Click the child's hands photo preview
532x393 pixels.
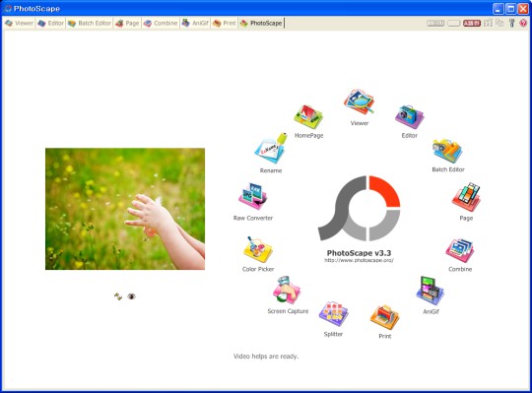[x=125, y=209]
